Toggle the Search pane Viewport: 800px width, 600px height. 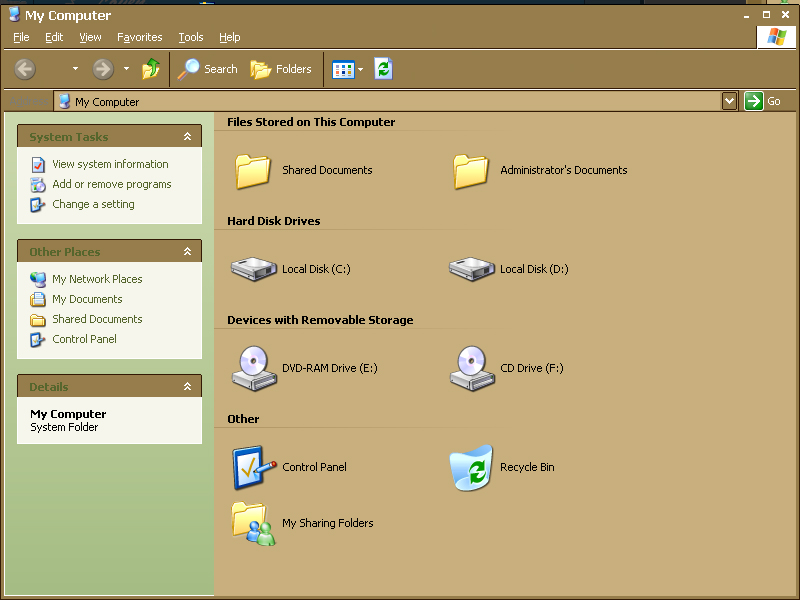point(207,69)
